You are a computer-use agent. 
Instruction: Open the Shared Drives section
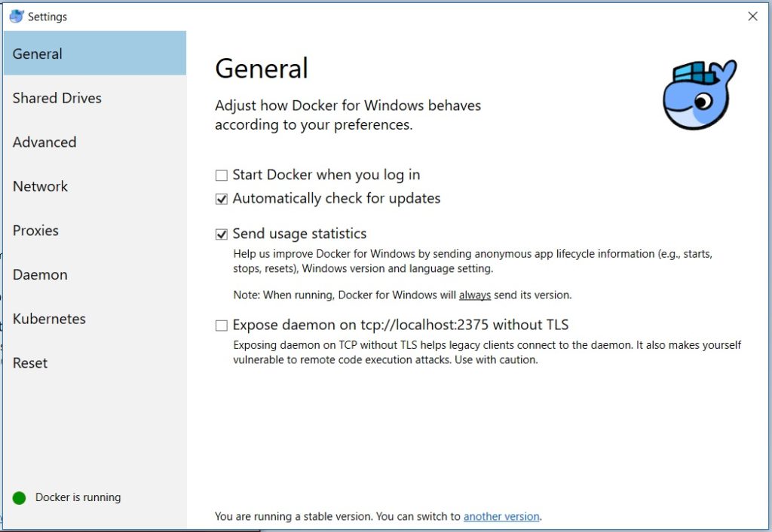click(x=95, y=98)
